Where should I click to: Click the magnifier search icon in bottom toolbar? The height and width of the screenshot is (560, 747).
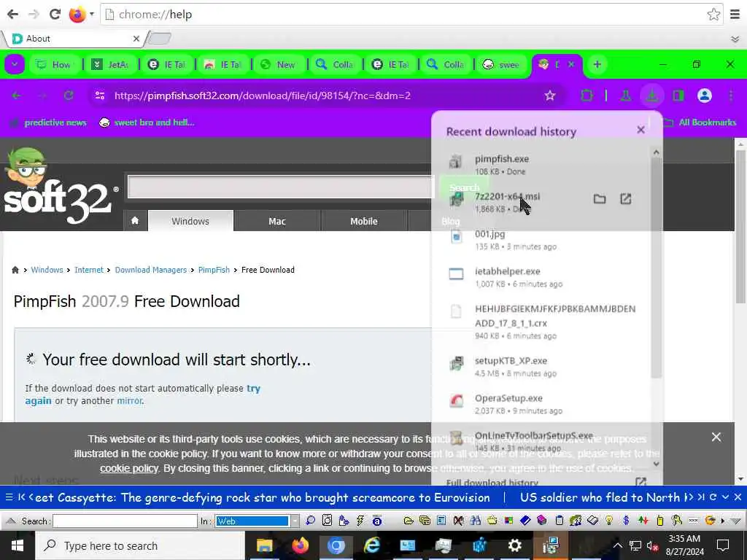pyautogui.click(x=311, y=521)
